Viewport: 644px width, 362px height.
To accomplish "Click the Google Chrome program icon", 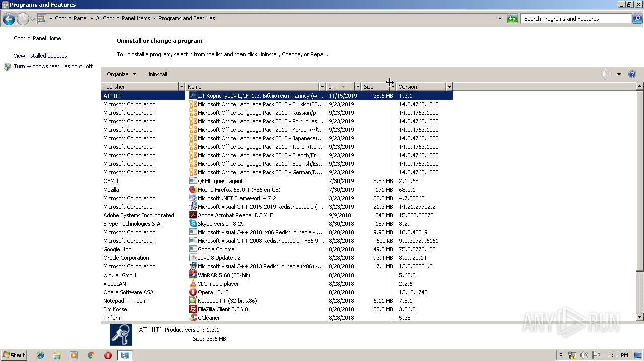I will pyautogui.click(x=193, y=249).
